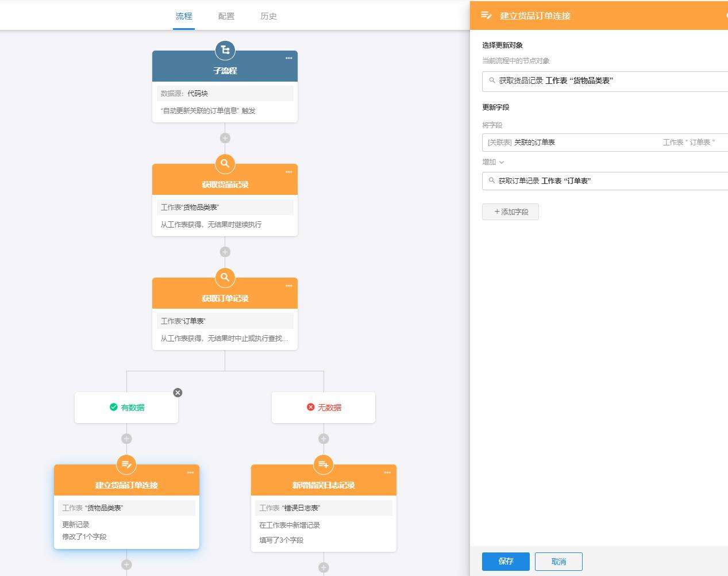
Task: Click the search icon in 获取货品记录 selector
Action: pyautogui.click(x=492, y=80)
